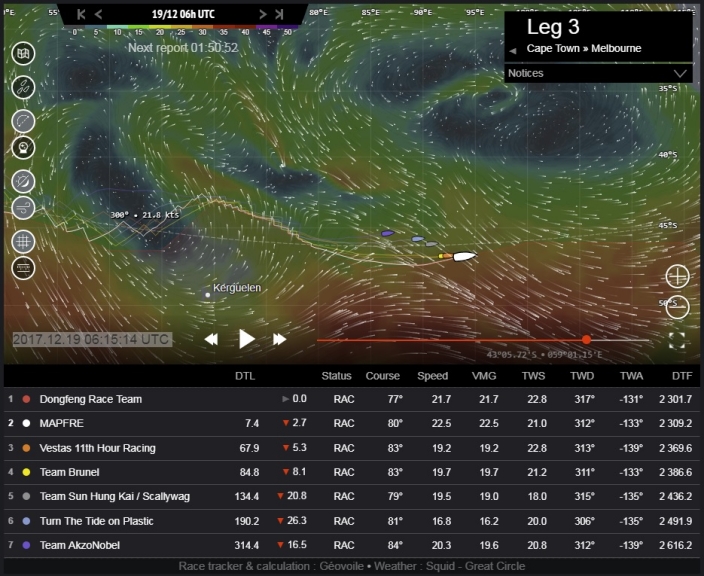Screen dimensions: 704x576
Task: Toggle the day/night overlay button
Action: [x=23, y=182]
